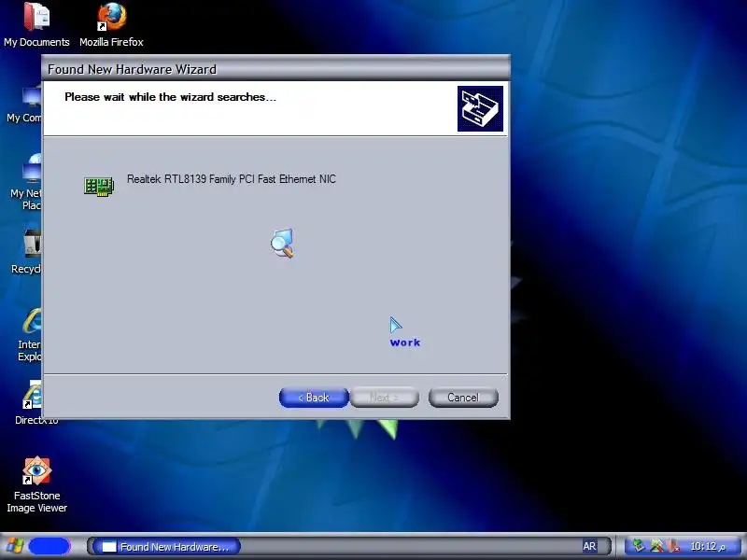
Task: Select the Directx 10 desktop shortcut
Action: point(36,403)
